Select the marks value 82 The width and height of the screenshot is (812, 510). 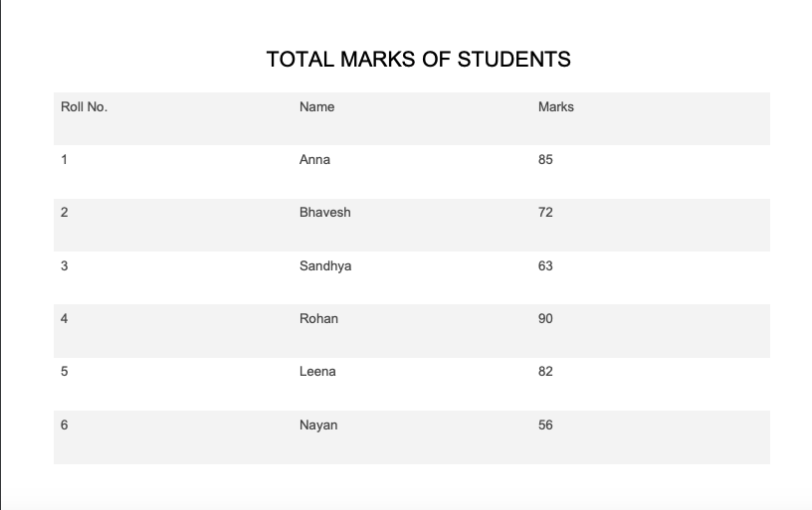pyautogui.click(x=545, y=372)
